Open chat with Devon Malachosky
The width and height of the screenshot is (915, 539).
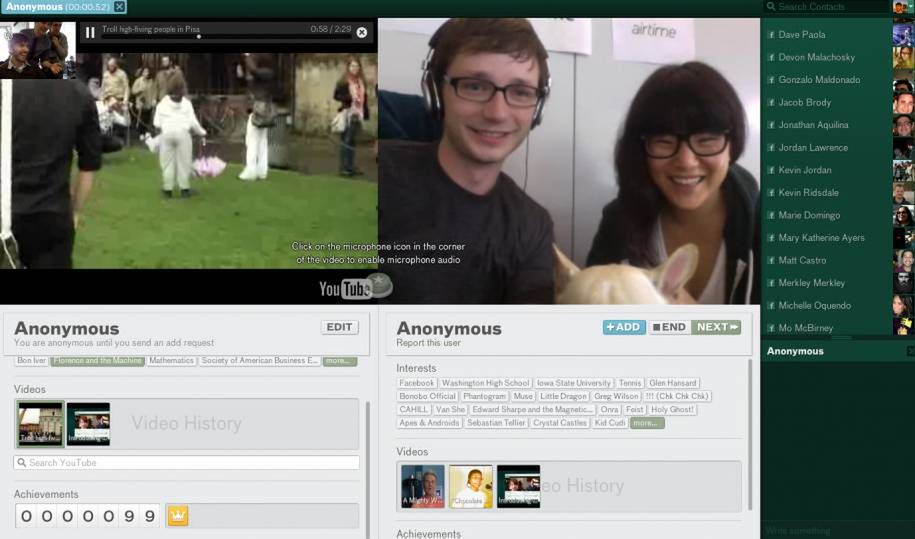pyautogui.click(x=816, y=57)
